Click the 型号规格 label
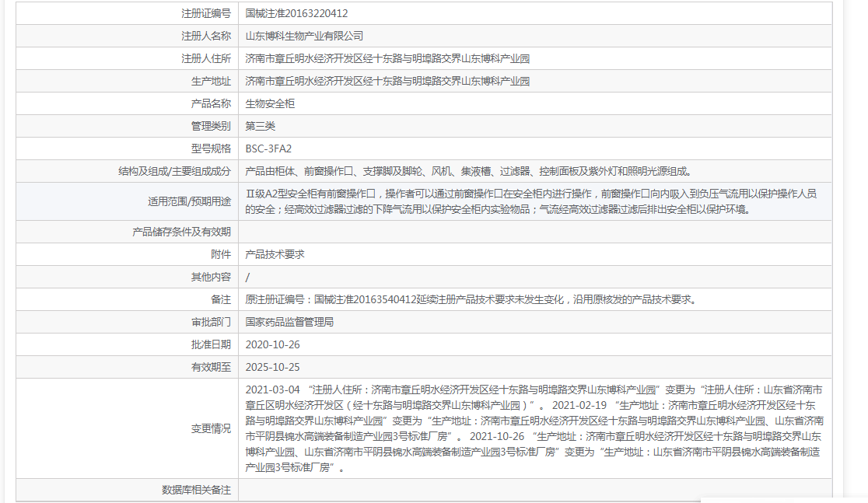The height and width of the screenshot is (503, 868). [x=211, y=148]
